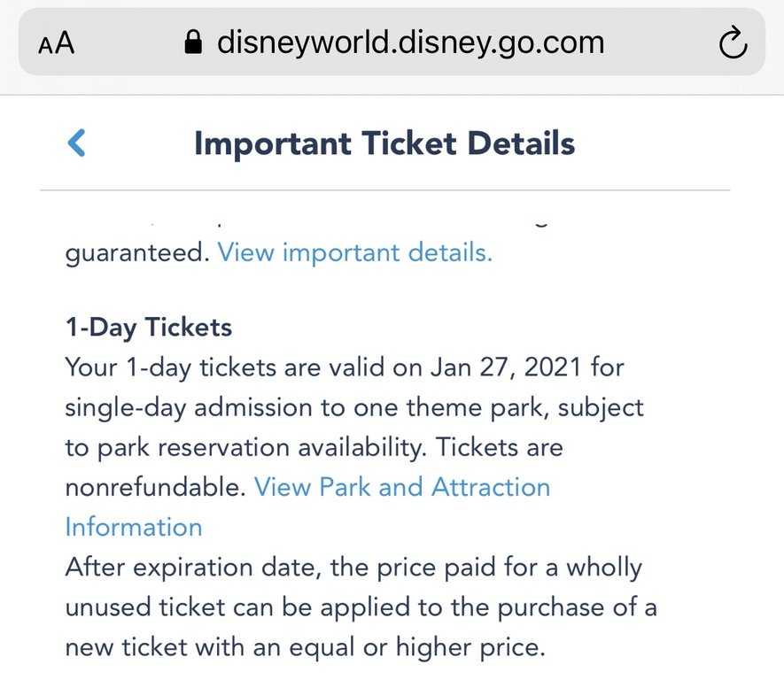Click the word "nonrefundable"
This screenshot has width=784, height=680.
[x=154, y=487]
